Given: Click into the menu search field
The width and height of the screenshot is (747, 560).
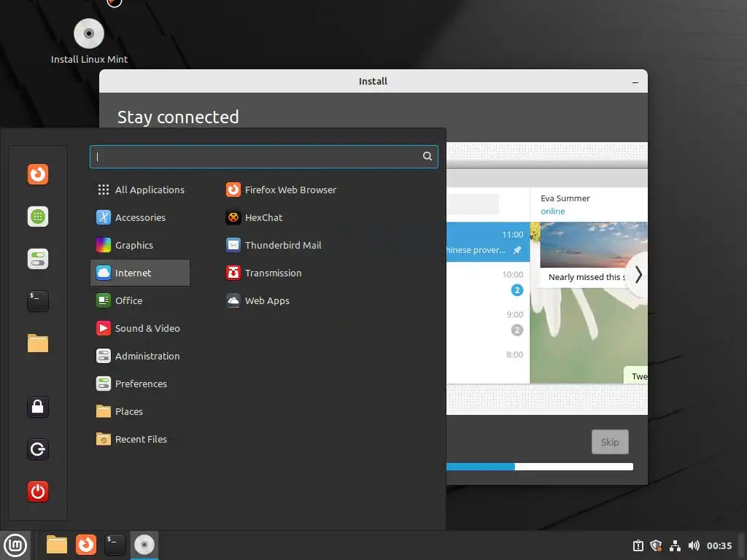Looking at the screenshot, I should coord(263,157).
